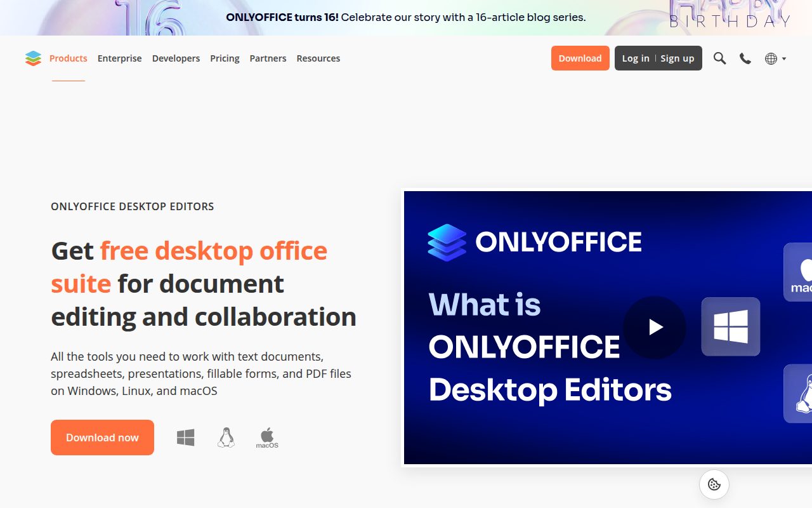Click Sign up

(x=678, y=58)
